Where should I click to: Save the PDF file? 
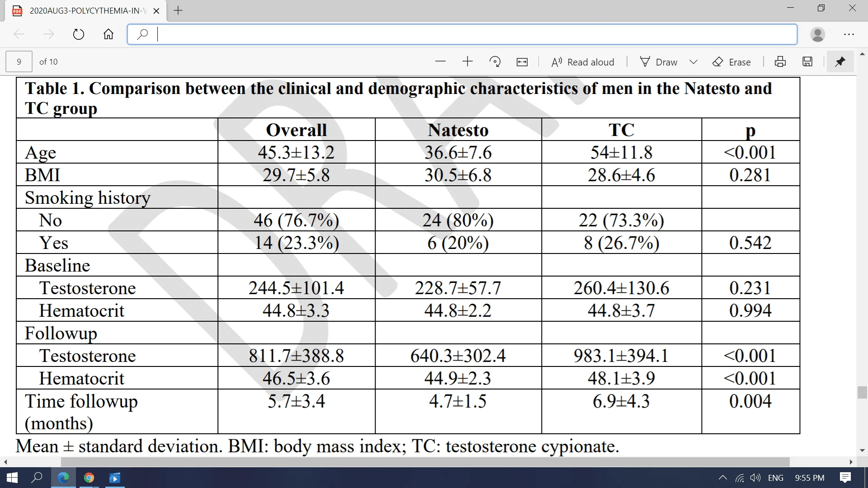click(807, 61)
